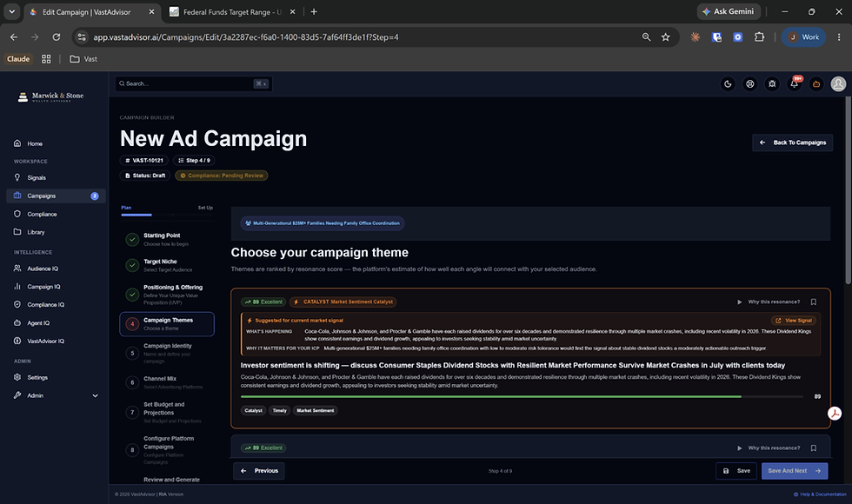Open Campaign IQ in the sidebar
This screenshot has width=852, height=504.
click(43, 286)
